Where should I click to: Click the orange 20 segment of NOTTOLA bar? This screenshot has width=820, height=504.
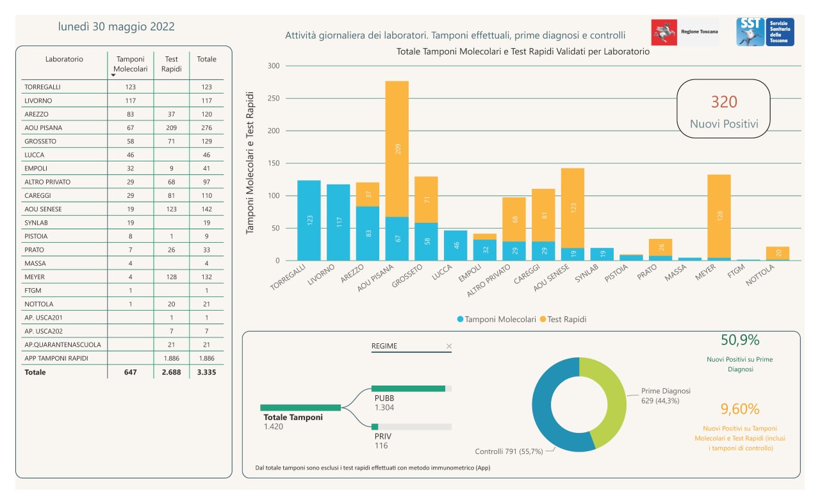click(776, 254)
